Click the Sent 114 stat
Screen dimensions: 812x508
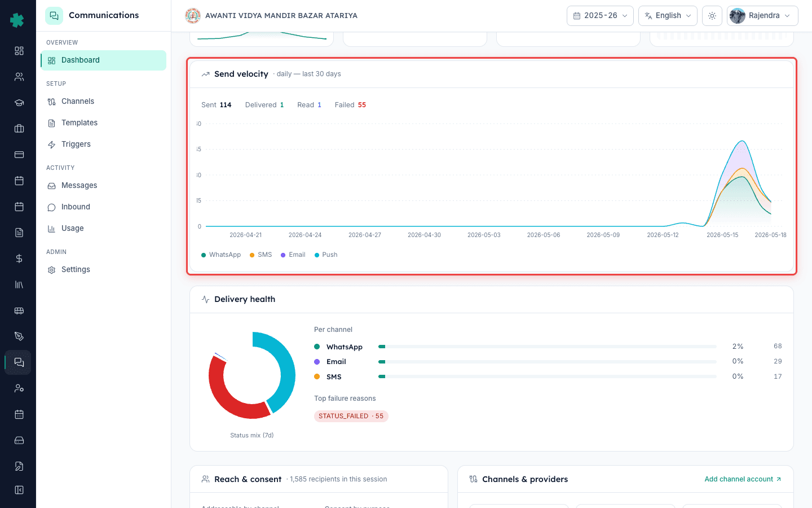pos(217,105)
